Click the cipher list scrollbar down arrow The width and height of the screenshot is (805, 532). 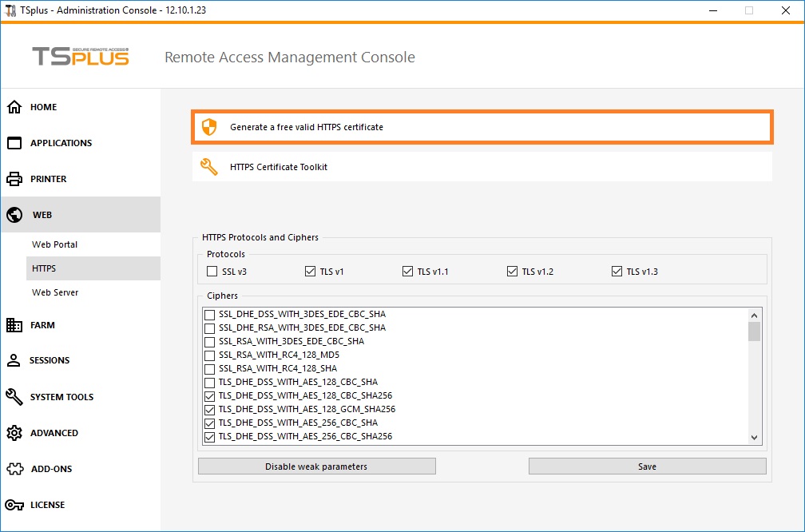[754, 437]
